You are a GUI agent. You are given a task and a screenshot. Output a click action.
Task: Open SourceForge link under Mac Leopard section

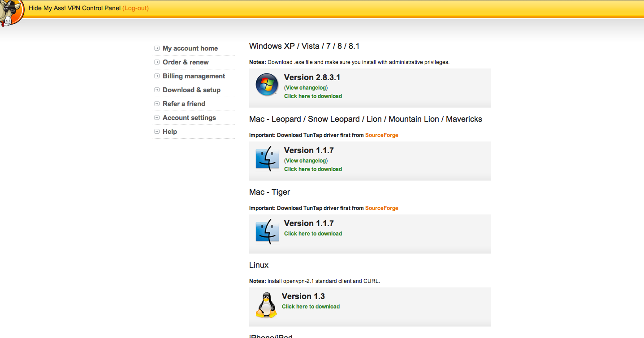point(381,135)
